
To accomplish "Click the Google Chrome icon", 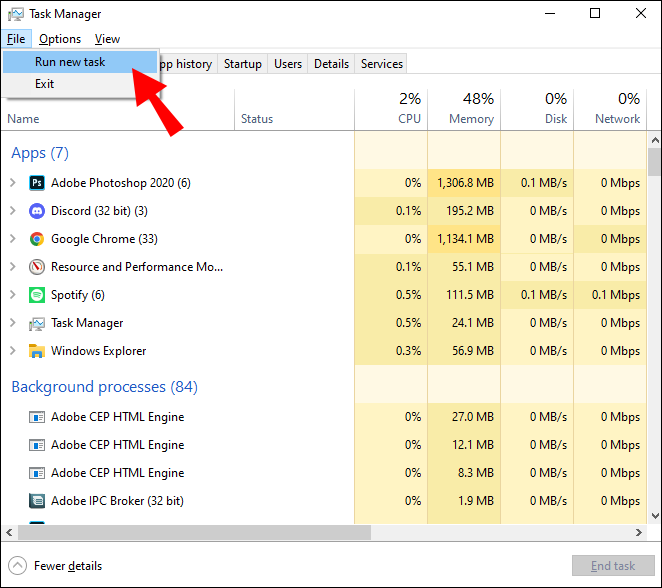I will point(37,239).
